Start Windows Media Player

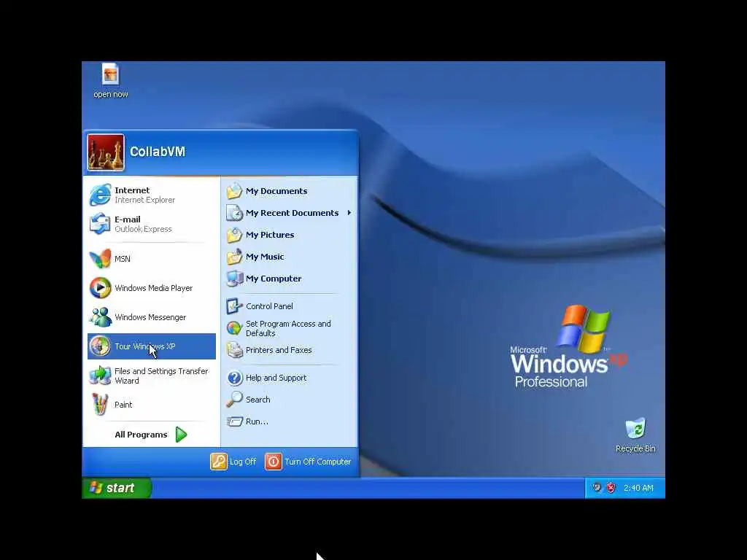click(152, 288)
